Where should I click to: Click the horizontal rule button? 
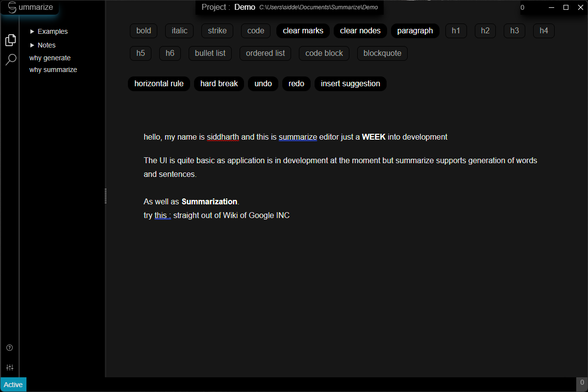pos(159,84)
